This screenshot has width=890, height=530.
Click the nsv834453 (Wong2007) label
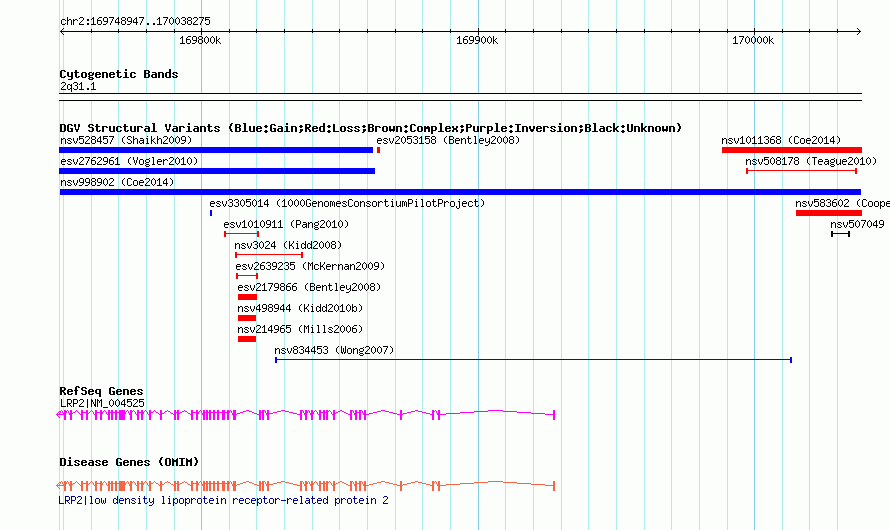click(x=334, y=350)
